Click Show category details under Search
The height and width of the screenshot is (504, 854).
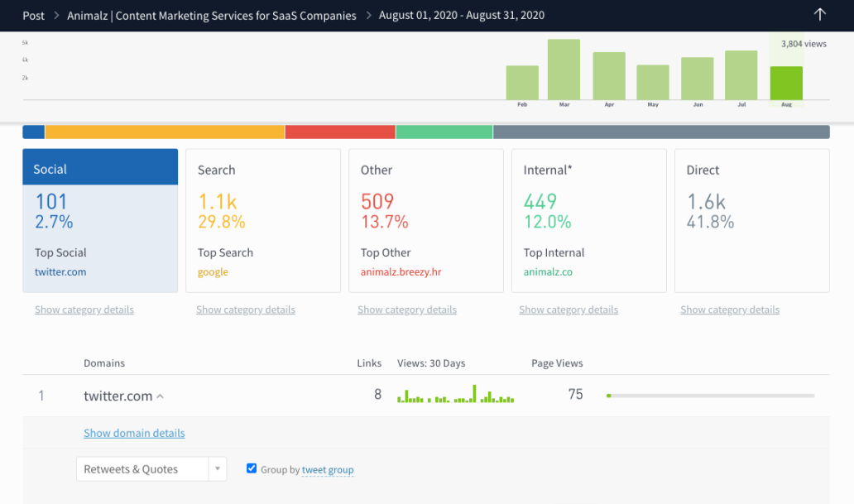246,310
